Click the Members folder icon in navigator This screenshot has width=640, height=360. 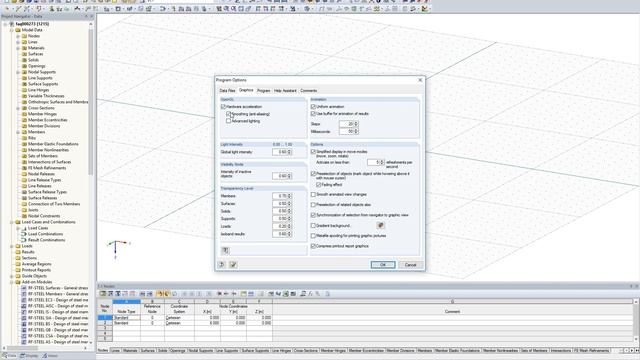coord(24,132)
